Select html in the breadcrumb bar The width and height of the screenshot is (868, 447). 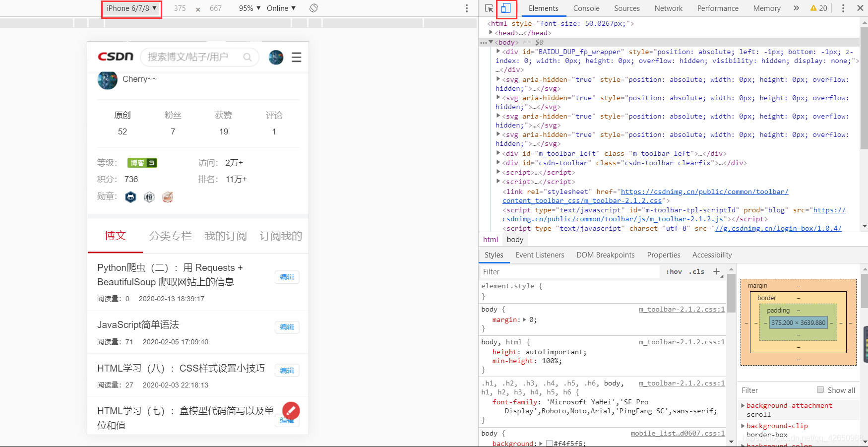[491, 239]
